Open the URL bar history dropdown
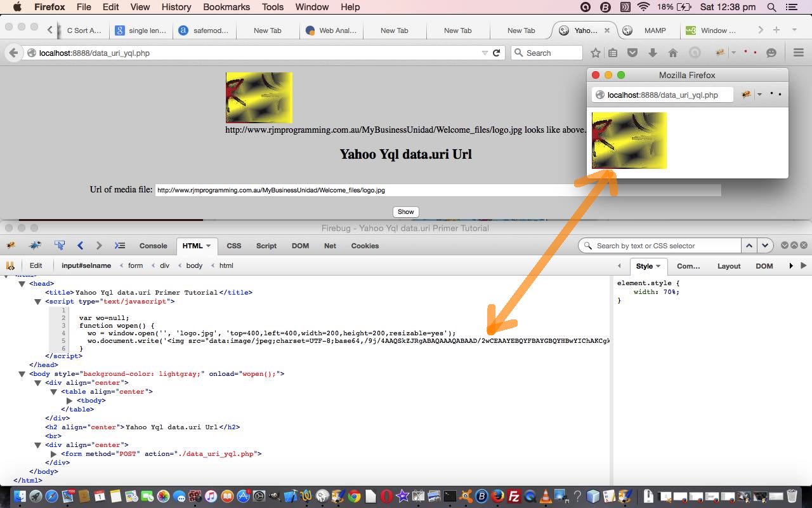 pyautogui.click(x=485, y=53)
